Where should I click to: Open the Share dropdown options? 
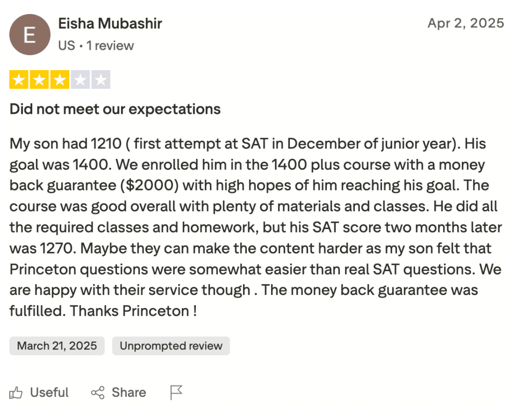pos(118,393)
